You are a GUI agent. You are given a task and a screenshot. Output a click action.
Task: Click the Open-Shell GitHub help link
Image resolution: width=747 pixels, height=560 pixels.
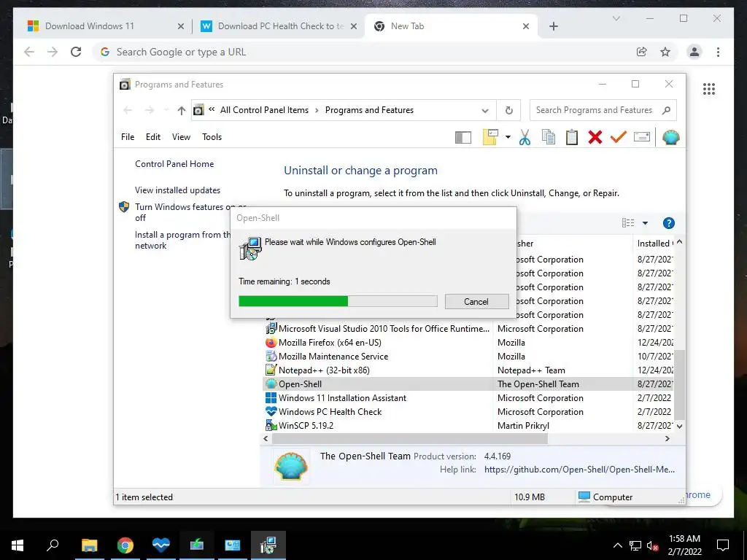point(579,470)
